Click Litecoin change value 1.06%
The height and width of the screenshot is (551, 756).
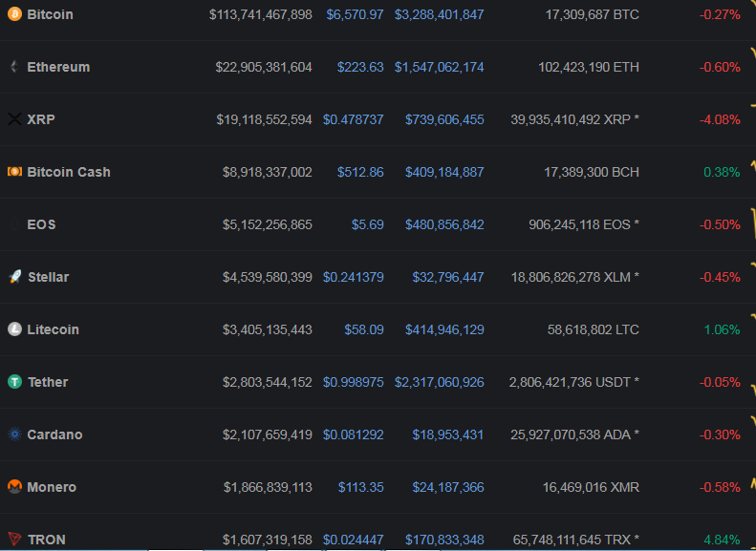[x=722, y=329]
